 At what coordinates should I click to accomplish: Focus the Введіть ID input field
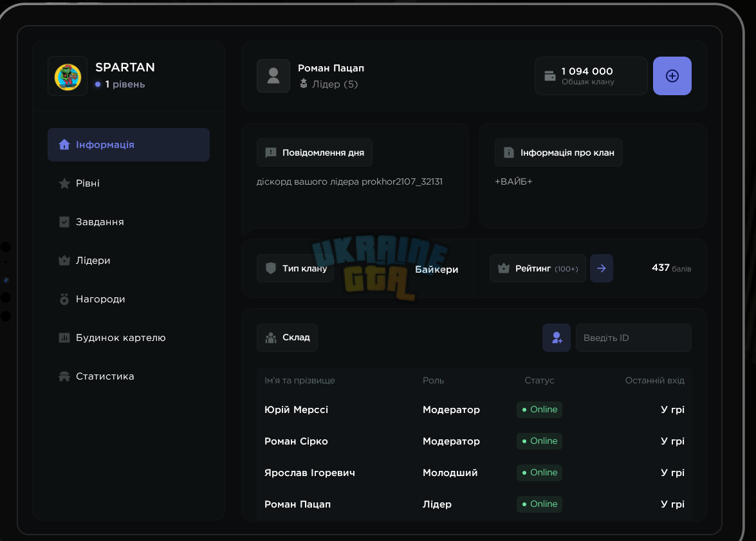click(634, 338)
